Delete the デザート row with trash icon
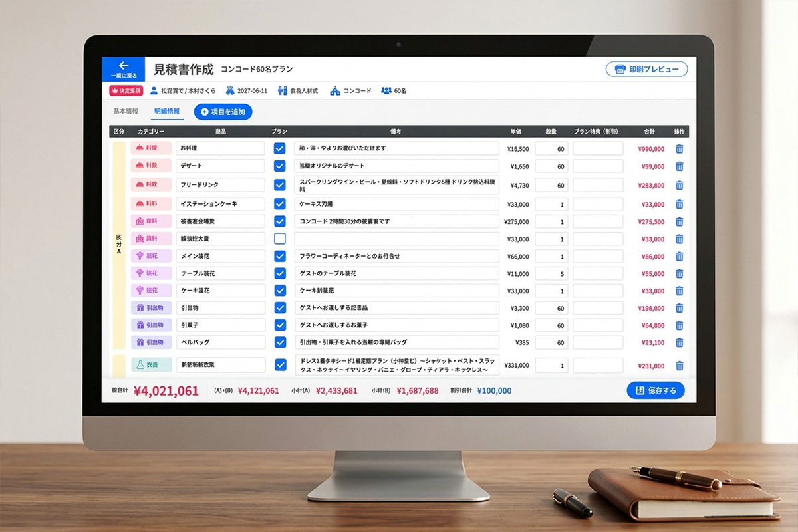Image resolution: width=798 pixels, height=532 pixels. click(679, 166)
